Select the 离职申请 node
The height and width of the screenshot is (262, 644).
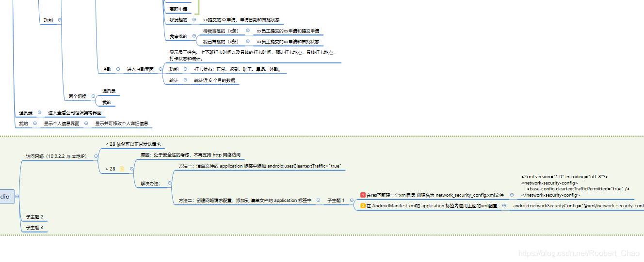178,9
